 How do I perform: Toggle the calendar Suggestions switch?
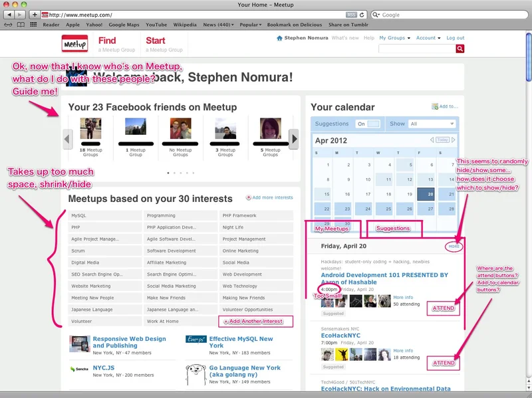[368, 124]
